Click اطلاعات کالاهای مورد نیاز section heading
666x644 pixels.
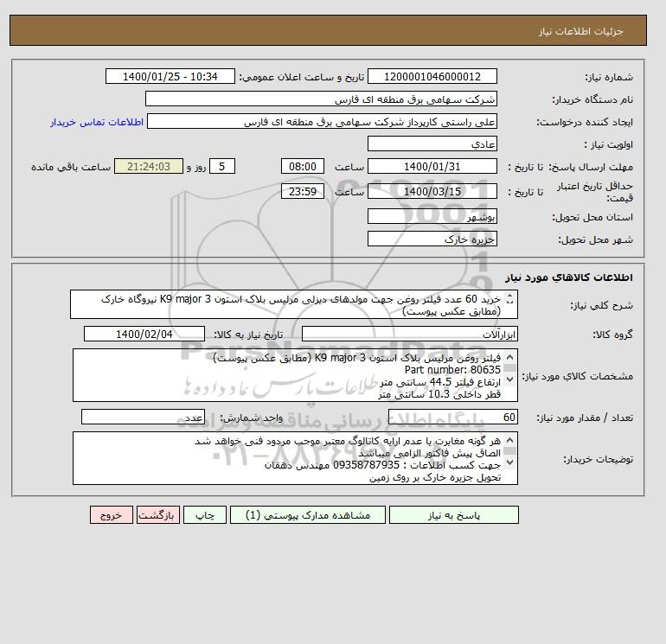[x=569, y=277]
